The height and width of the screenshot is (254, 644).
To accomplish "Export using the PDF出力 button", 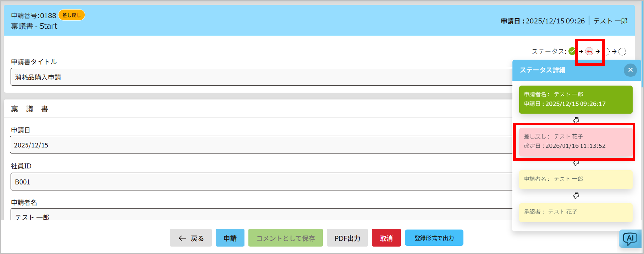I will tap(347, 238).
